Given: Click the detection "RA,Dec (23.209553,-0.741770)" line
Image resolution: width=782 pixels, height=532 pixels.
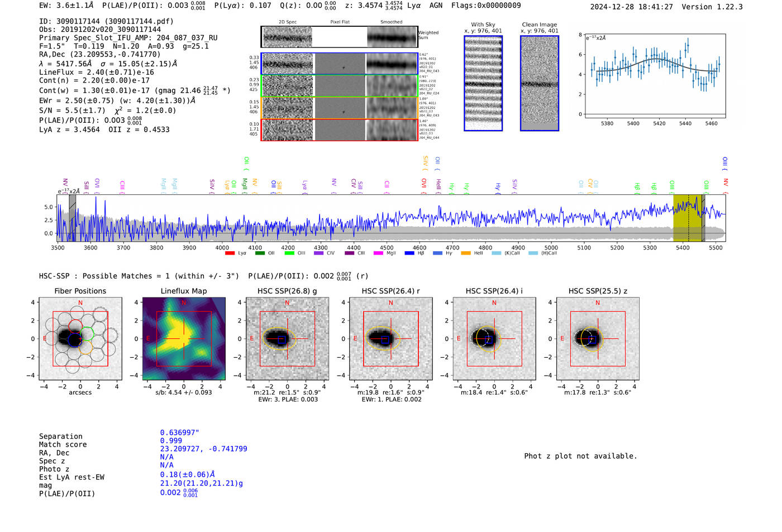Looking at the screenshot, I should [x=100, y=54].
